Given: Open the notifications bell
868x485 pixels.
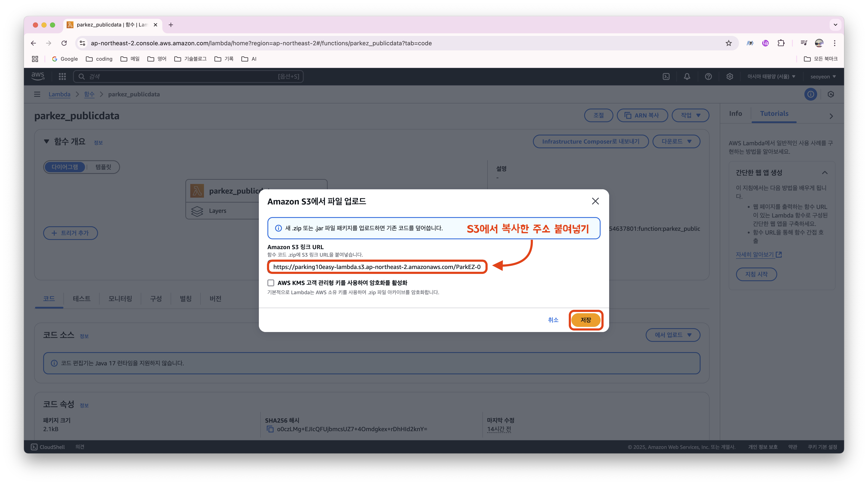Looking at the screenshot, I should pyautogui.click(x=687, y=76).
